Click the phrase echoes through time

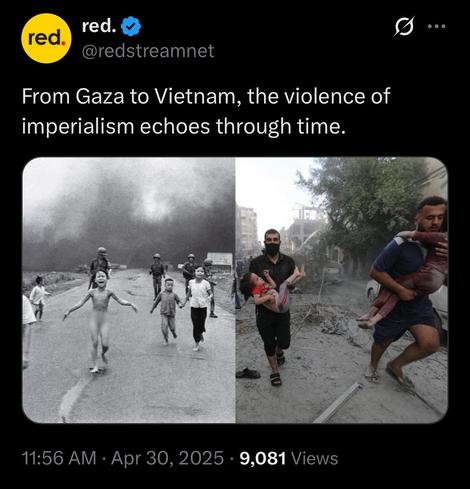tap(242, 127)
